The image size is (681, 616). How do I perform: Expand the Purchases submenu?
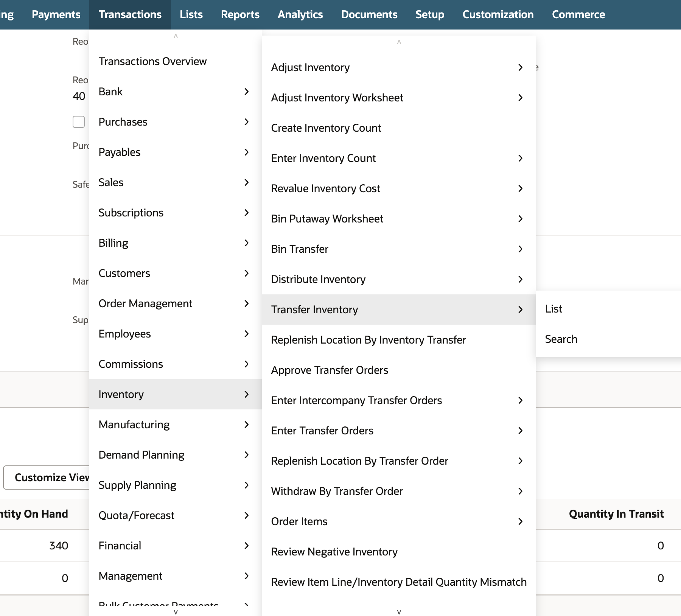(x=175, y=122)
